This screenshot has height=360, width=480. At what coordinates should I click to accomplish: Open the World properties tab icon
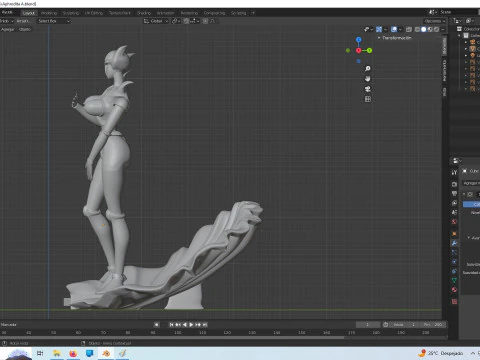[454, 222]
